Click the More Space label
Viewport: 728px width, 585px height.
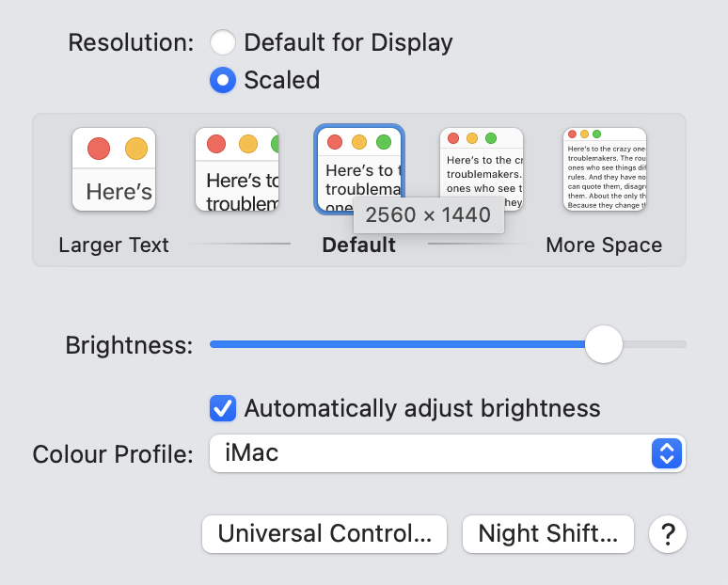pyautogui.click(x=604, y=245)
